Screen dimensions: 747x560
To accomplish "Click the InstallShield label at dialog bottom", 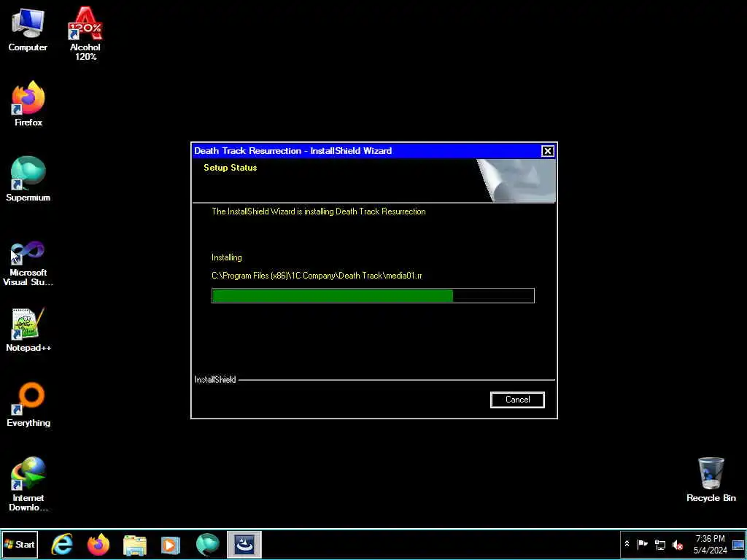I will [x=215, y=379].
